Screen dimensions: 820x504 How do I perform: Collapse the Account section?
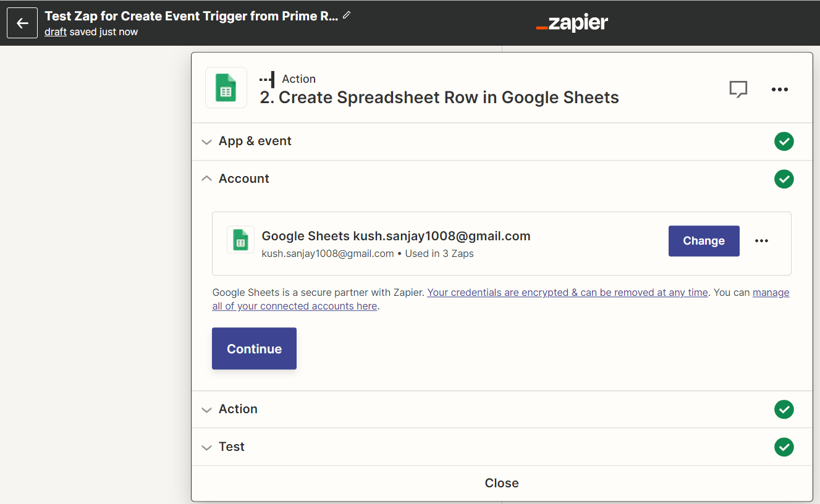pos(243,179)
